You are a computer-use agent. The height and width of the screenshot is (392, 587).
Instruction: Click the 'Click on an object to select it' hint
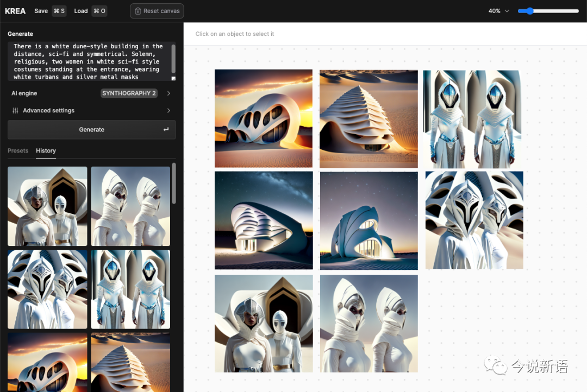click(x=235, y=34)
